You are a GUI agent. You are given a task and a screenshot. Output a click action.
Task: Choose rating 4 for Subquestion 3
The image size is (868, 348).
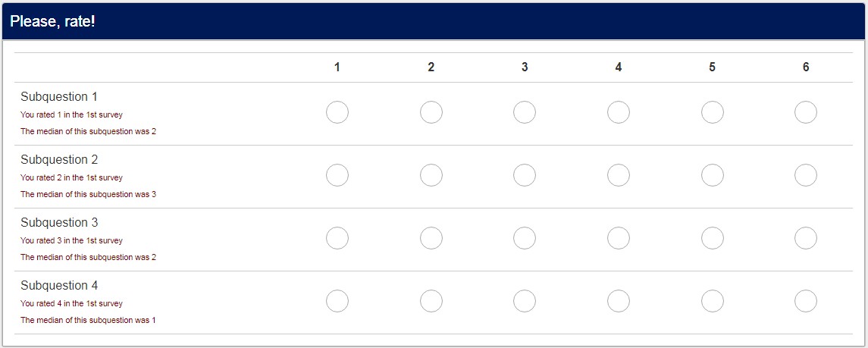tap(619, 238)
